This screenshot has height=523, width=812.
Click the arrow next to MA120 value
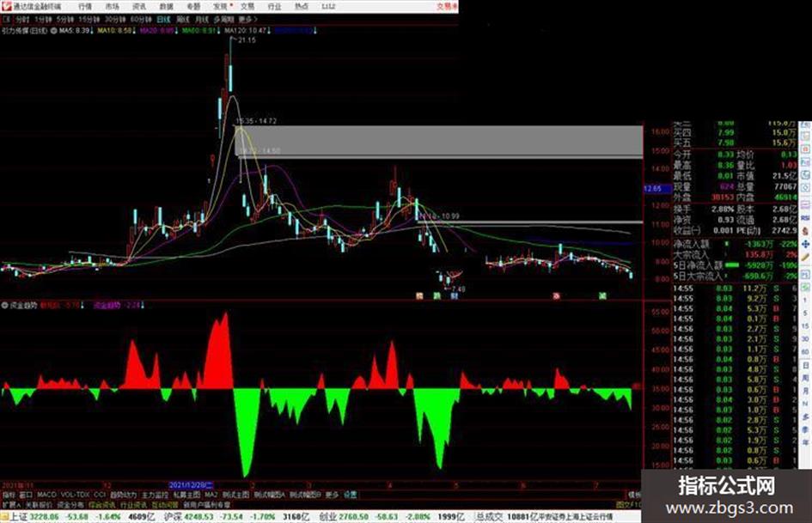click(x=269, y=31)
